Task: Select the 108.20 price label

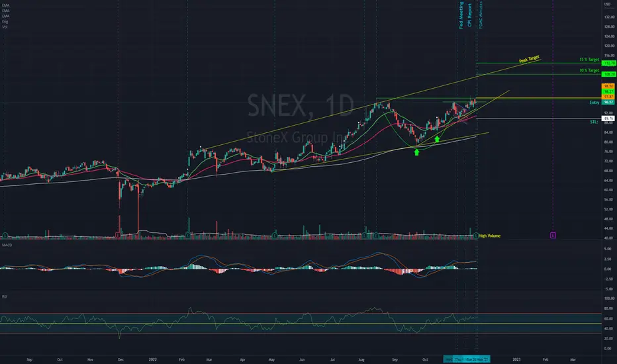Action: [x=609, y=74]
